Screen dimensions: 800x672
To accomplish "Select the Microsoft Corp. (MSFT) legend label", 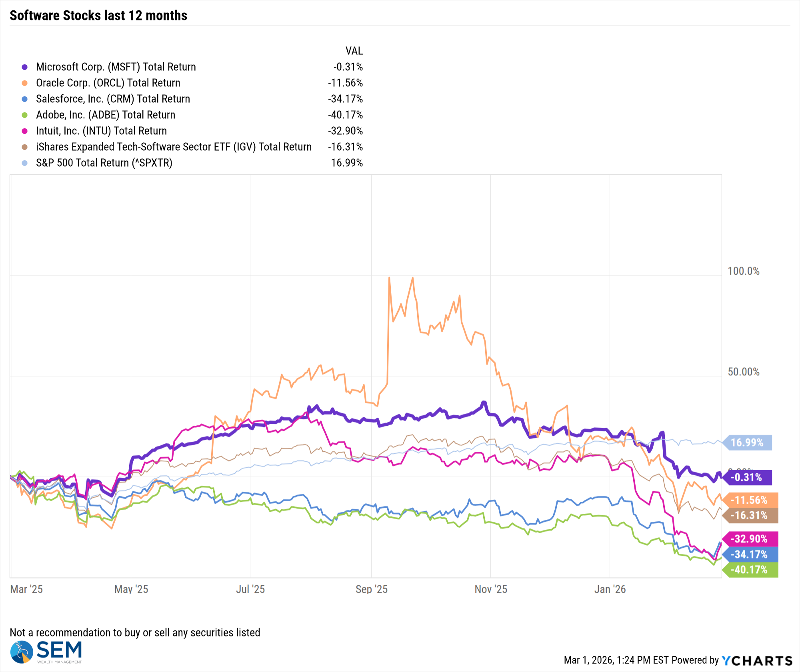I will pyautogui.click(x=116, y=67).
